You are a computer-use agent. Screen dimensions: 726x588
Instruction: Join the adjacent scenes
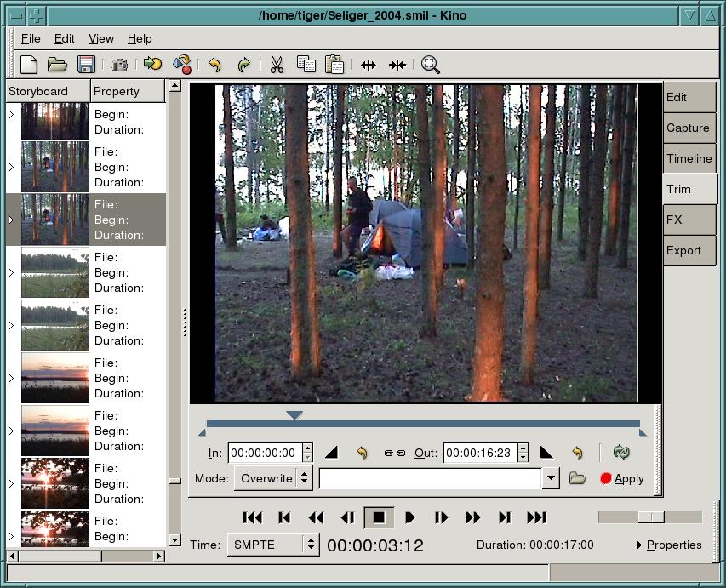click(397, 65)
